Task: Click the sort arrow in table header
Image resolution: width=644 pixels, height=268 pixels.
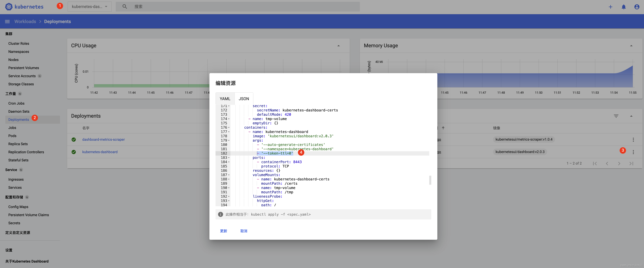Action: 443,128
